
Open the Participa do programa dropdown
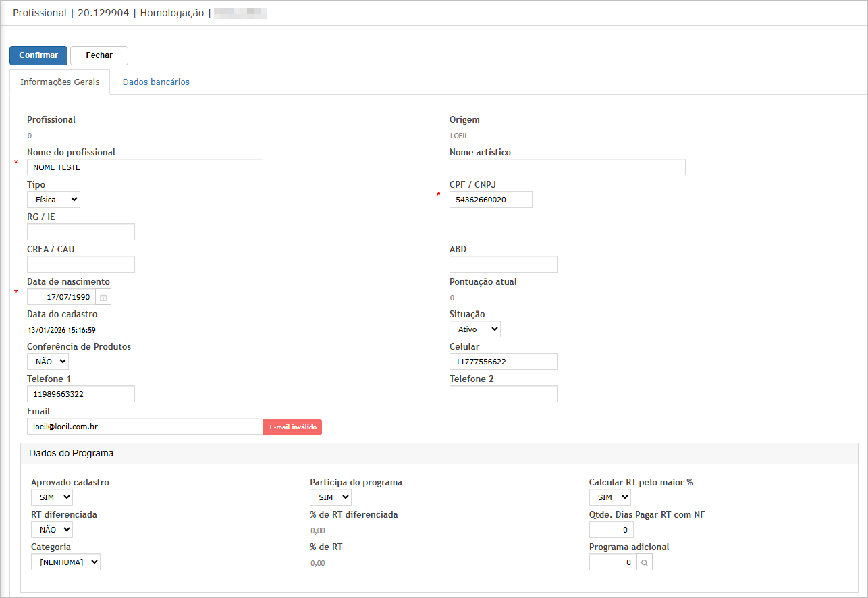[x=331, y=497]
